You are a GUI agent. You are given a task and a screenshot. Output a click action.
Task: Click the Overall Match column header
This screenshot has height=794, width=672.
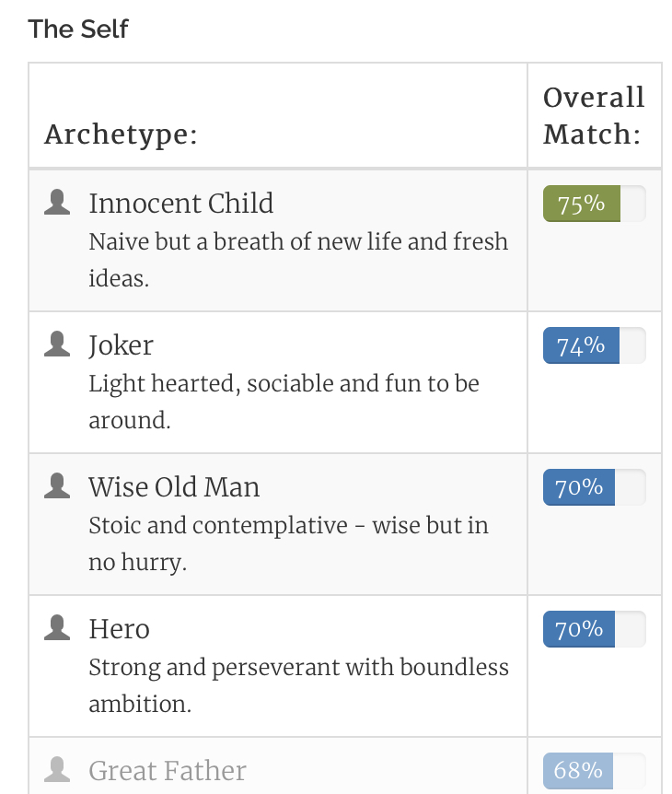click(x=594, y=115)
